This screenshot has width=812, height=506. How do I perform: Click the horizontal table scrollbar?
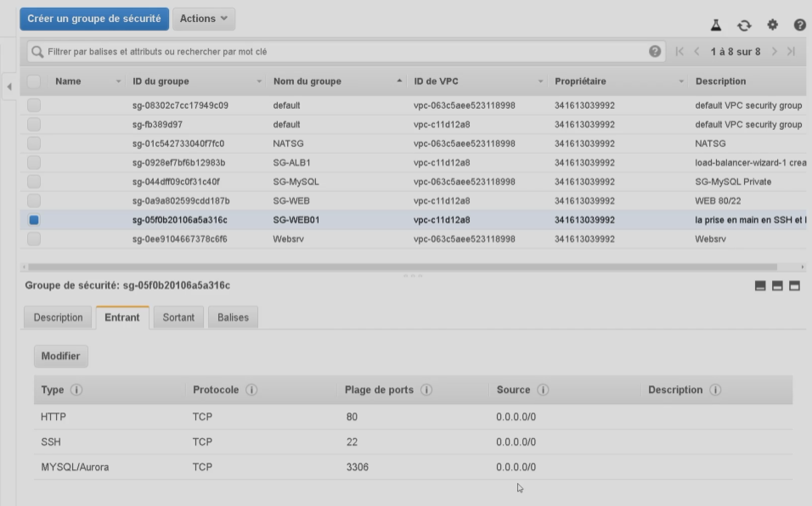click(x=403, y=267)
